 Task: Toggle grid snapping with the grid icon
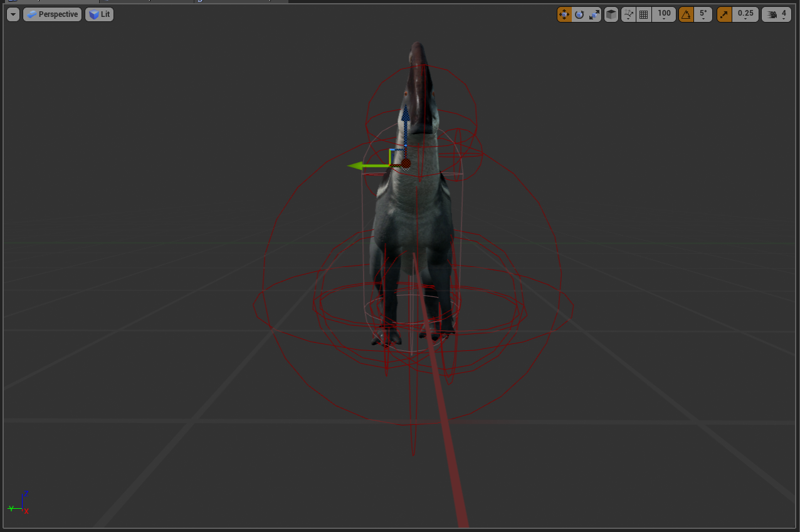pos(643,14)
